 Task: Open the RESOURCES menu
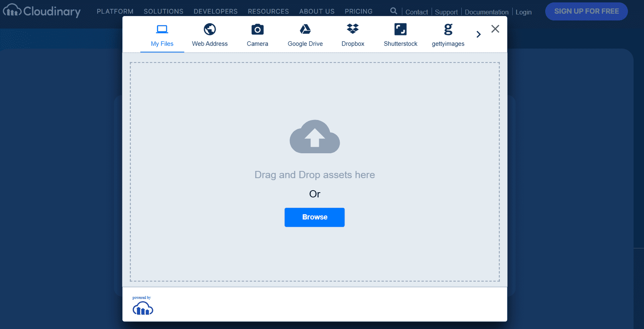pos(268,11)
